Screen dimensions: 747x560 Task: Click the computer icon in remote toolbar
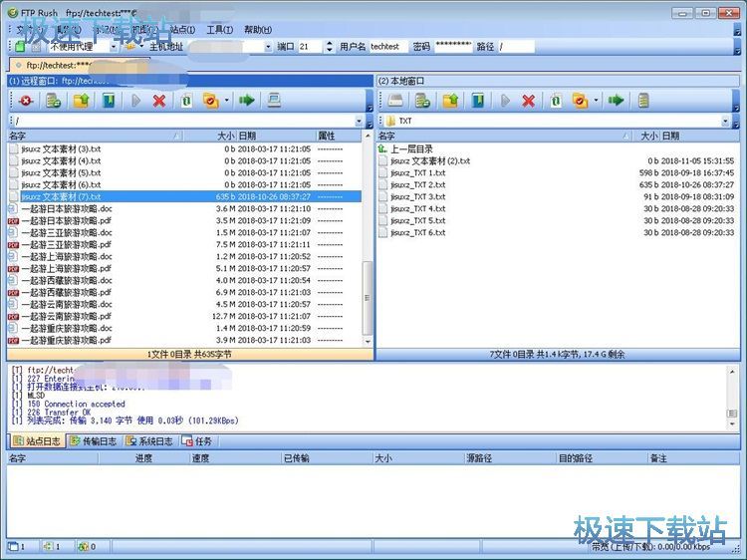coord(274,101)
